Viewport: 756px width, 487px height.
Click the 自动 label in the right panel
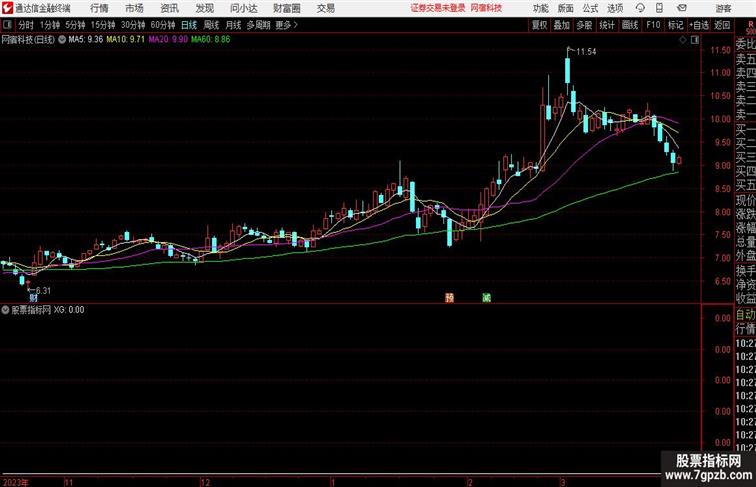coord(745,315)
